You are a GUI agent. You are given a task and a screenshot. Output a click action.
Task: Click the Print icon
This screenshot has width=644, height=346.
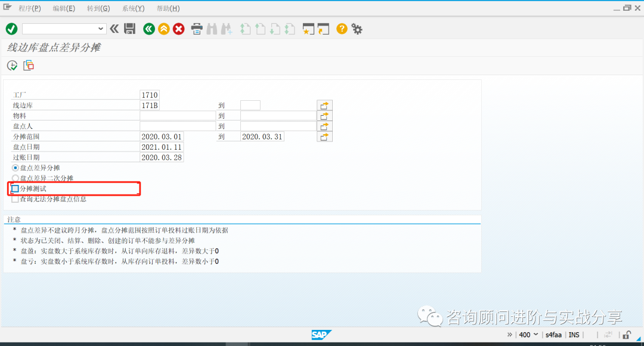pos(197,29)
